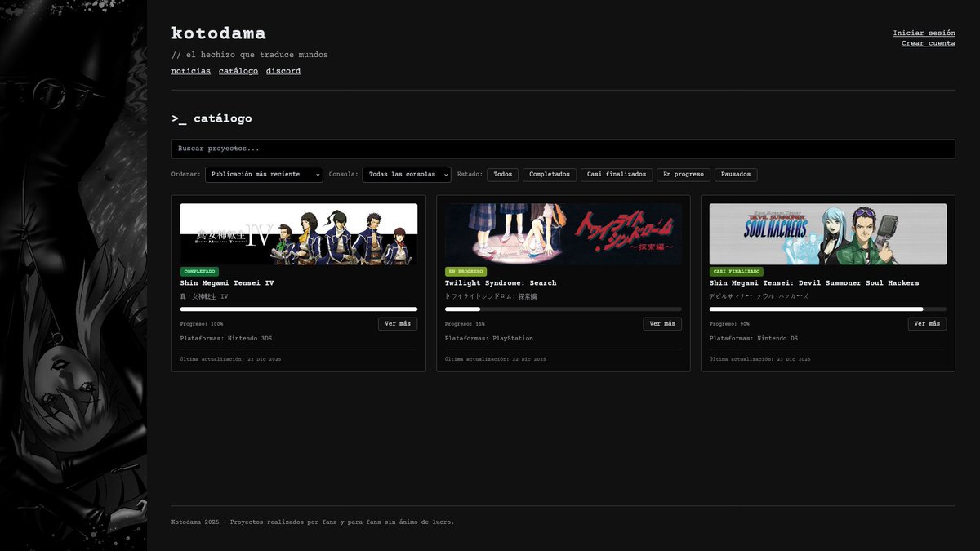
Task: Click the >_ catálogo heading
Action: point(212,118)
